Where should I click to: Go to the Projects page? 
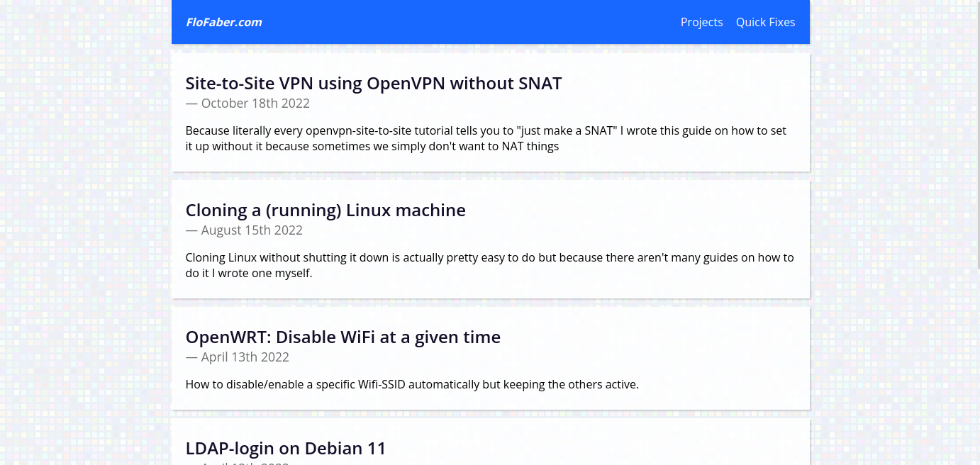coord(701,22)
